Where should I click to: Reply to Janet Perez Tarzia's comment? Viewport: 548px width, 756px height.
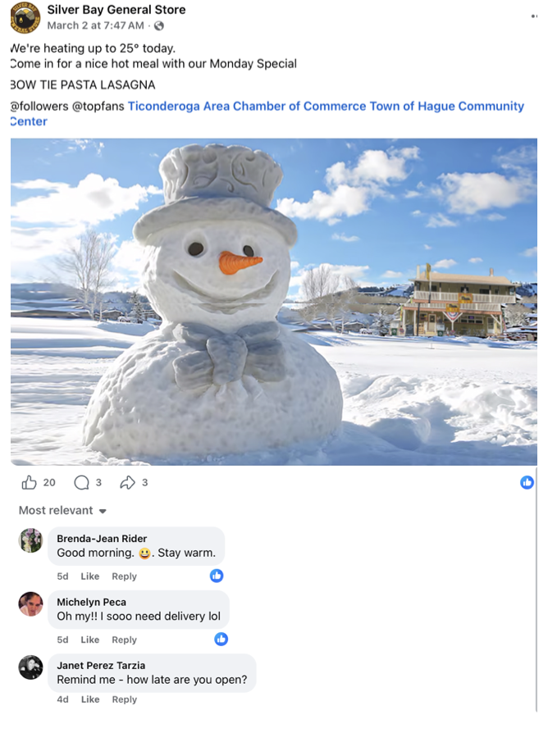(125, 699)
